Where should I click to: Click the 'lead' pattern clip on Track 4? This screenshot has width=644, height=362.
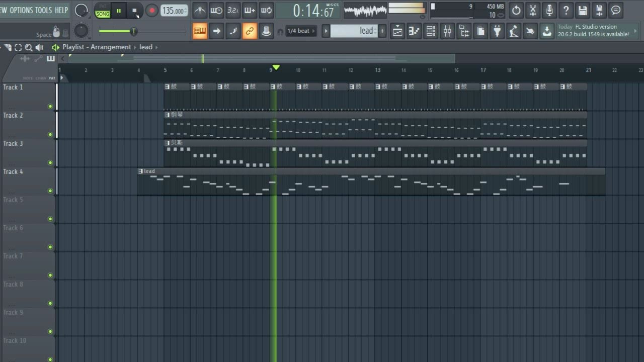click(x=371, y=182)
